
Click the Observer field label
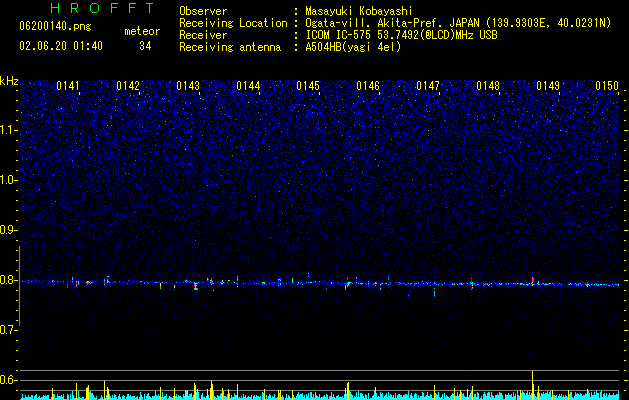coord(203,11)
